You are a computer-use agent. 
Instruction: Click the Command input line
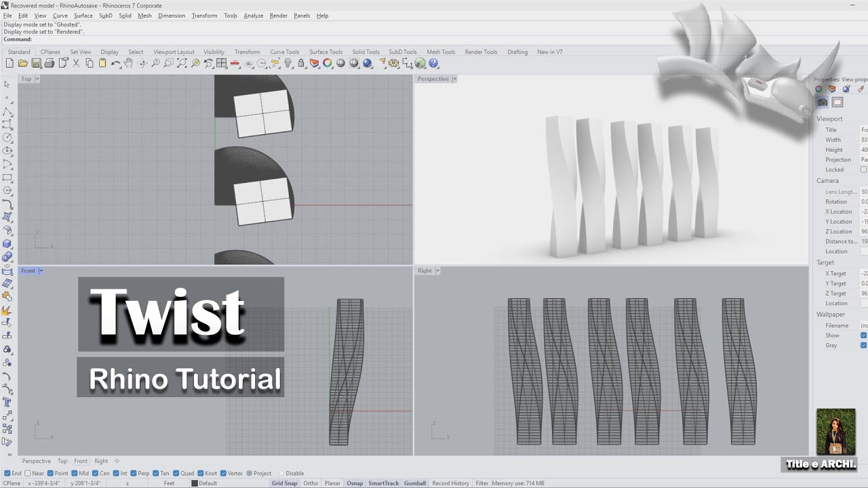tap(434, 39)
